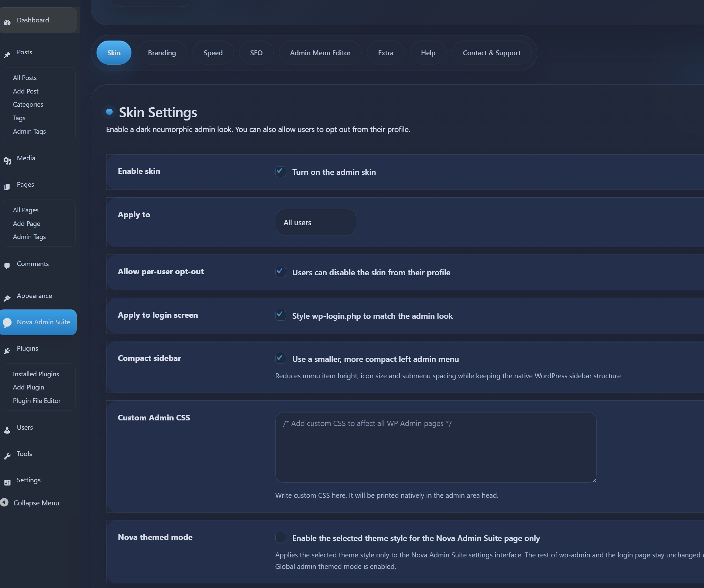
Task: Select the Posts pin icon
Action: click(7, 55)
